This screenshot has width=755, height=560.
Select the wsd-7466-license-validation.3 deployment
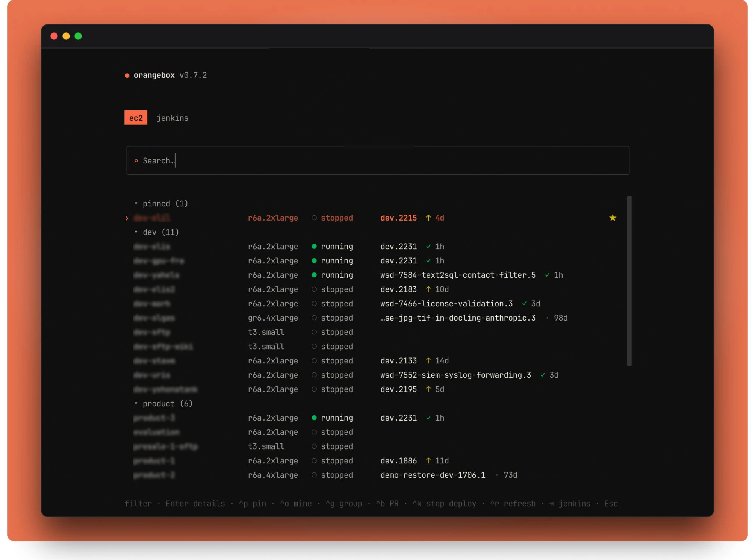click(x=446, y=303)
